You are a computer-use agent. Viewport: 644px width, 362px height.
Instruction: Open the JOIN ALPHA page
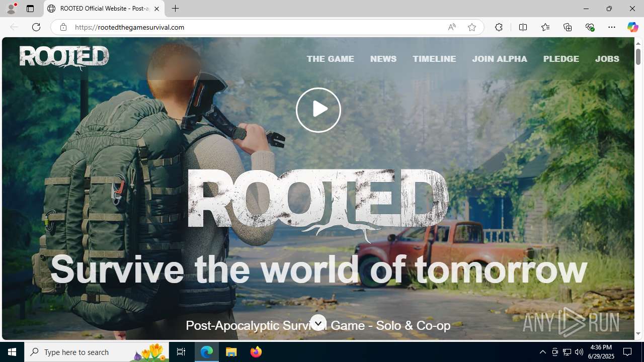point(500,59)
